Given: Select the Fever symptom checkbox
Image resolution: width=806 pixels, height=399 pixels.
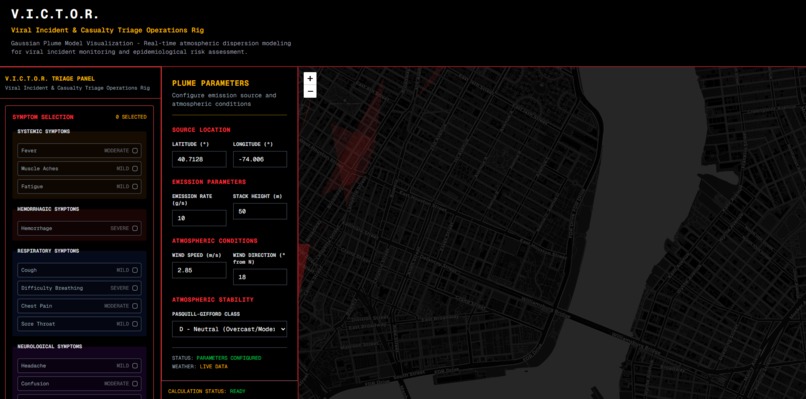Looking at the screenshot, I should pos(135,151).
